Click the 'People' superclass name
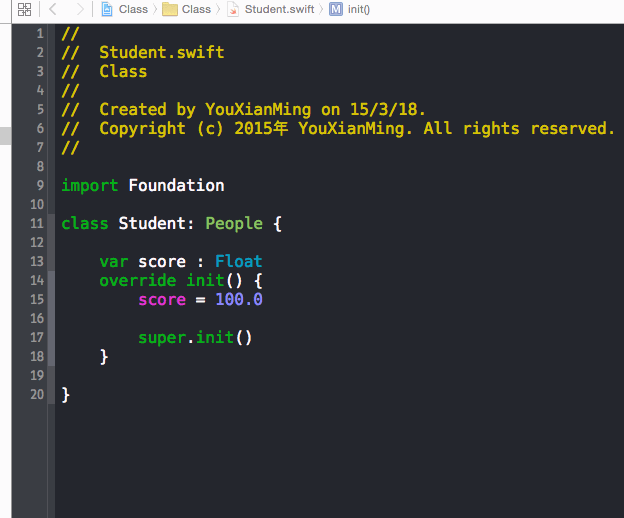 234,224
